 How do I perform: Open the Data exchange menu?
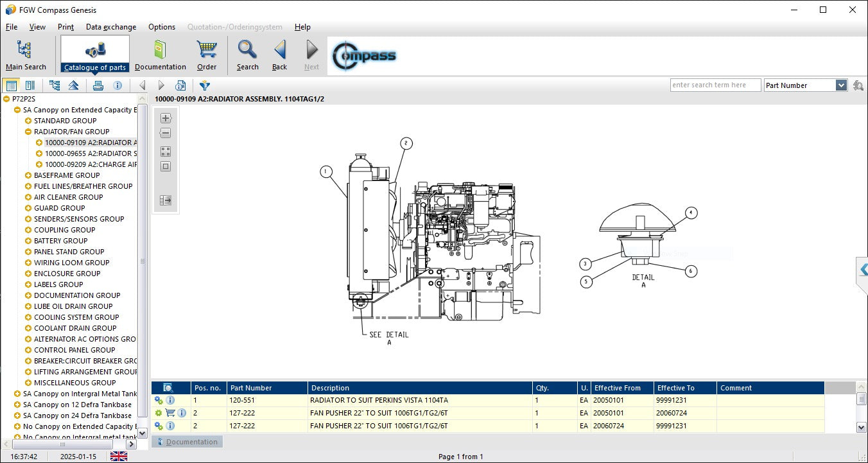(x=111, y=27)
